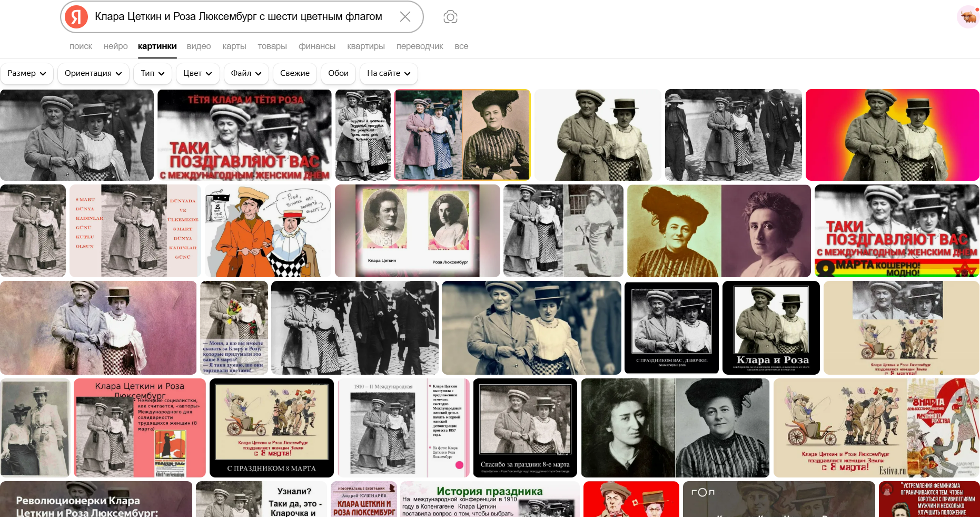980x517 pixels.
Task: Open the user profile avatar
Action: click(x=967, y=17)
